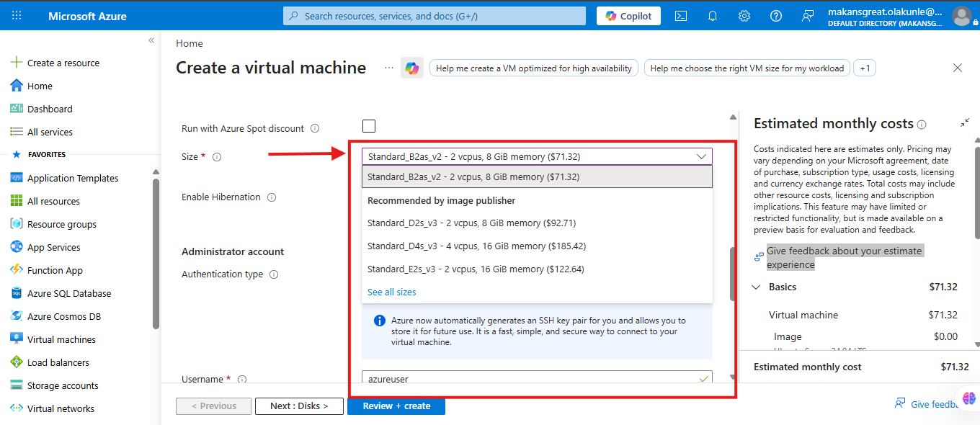Open the portal settings gear icon

[744, 16]
